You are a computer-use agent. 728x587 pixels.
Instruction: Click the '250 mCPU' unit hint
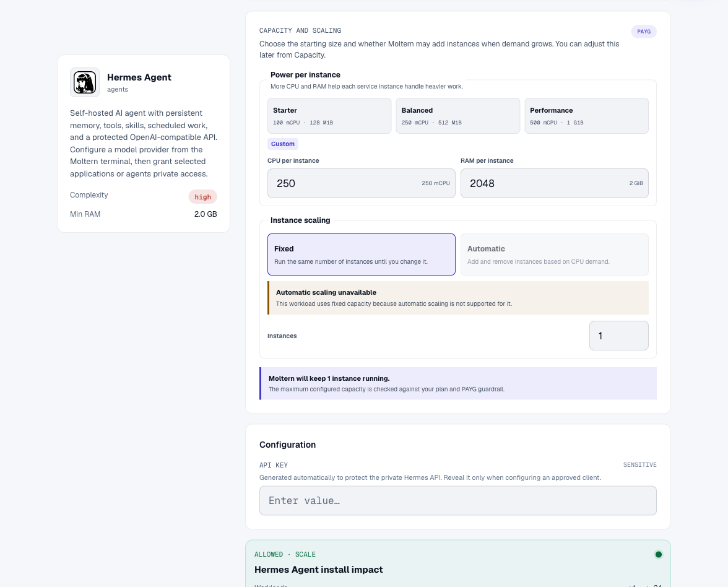tap(436, 183)
